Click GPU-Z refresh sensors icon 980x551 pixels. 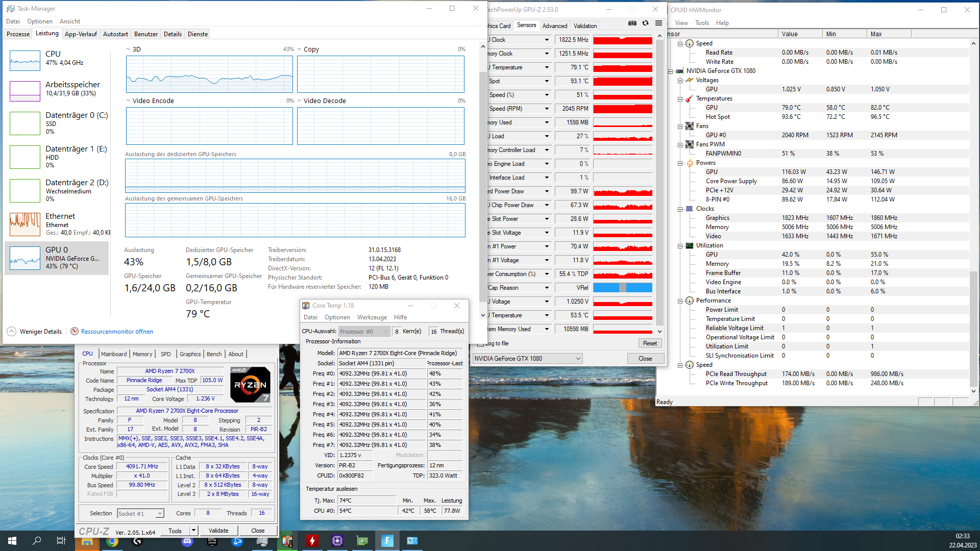(x=645, y=23)
